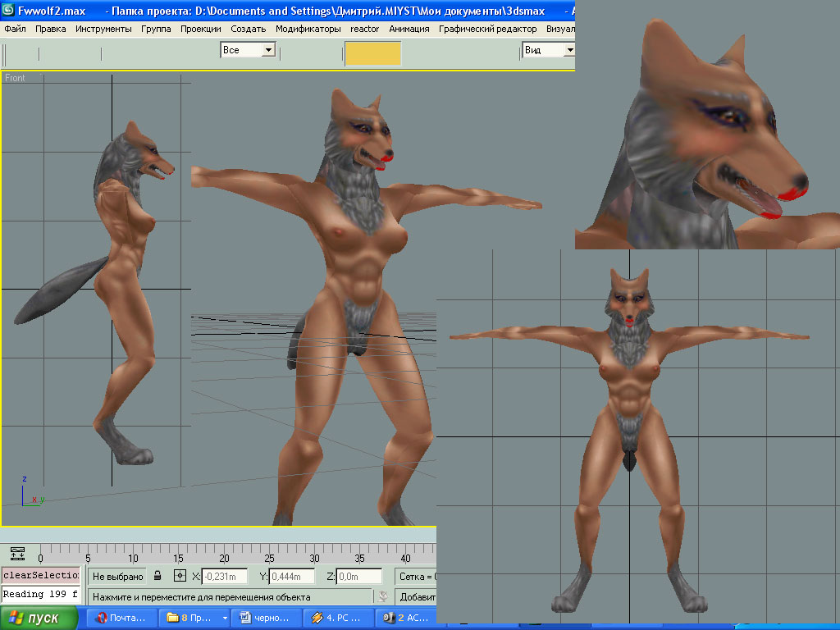Open the Word 'черно...' taskbar document

(x=266, y=618)
